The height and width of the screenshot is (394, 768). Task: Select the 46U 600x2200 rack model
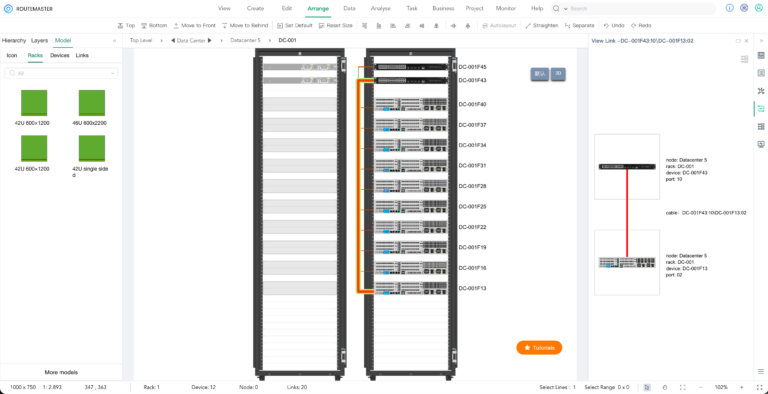[92, 108]
